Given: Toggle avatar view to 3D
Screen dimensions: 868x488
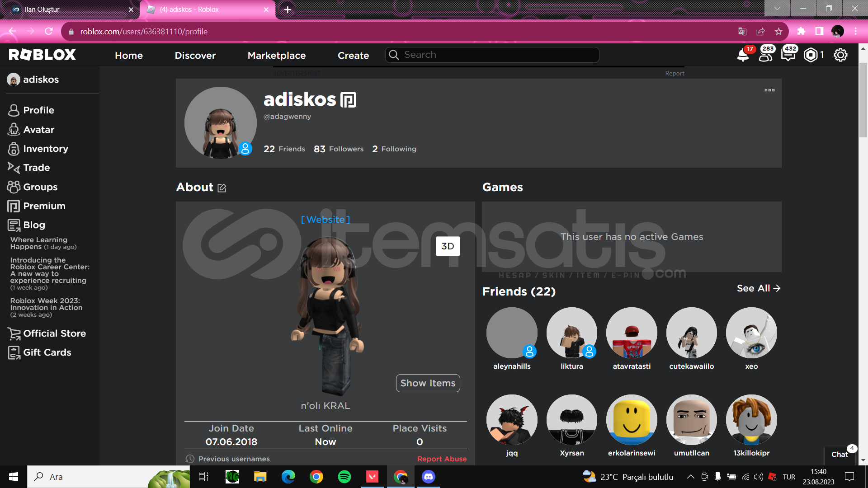Looking at the screenshot, I should point(448,246).
